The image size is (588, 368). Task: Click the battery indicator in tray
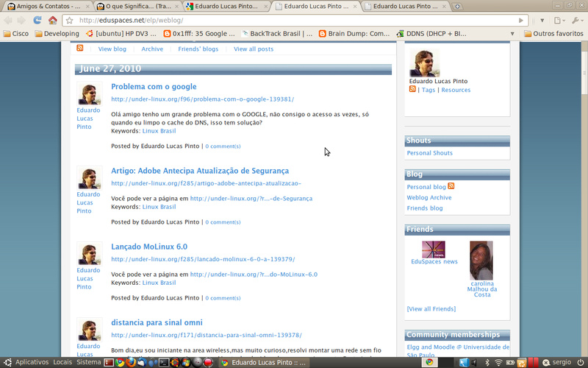[x=510, y=362]
